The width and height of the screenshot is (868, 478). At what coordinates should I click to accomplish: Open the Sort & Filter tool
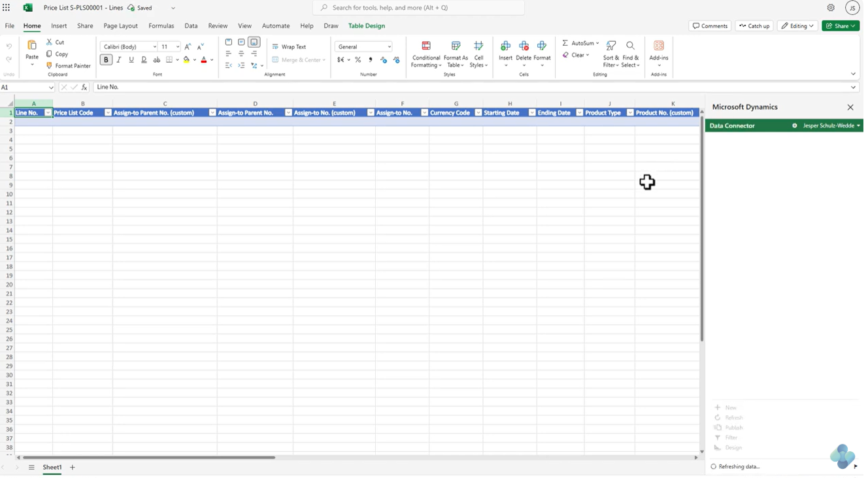point(611,54)
